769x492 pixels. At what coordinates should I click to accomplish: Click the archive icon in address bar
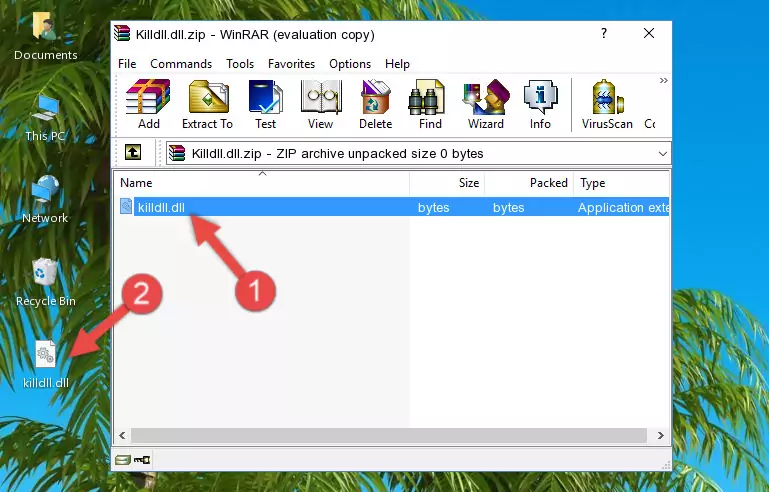177,154
